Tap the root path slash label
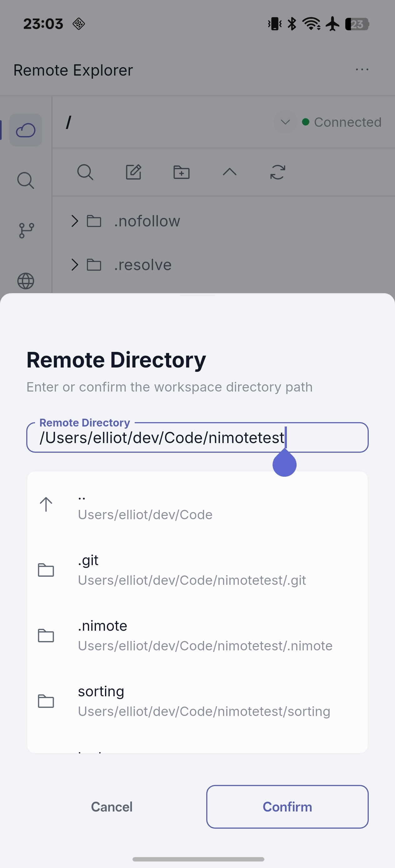Screen dimensions: 395x868 (x=68, y=122)
